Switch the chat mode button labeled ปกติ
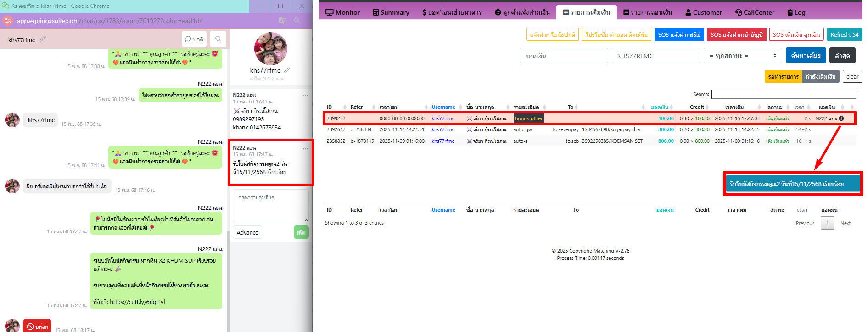The image size is (868, 332). (194, 39)
